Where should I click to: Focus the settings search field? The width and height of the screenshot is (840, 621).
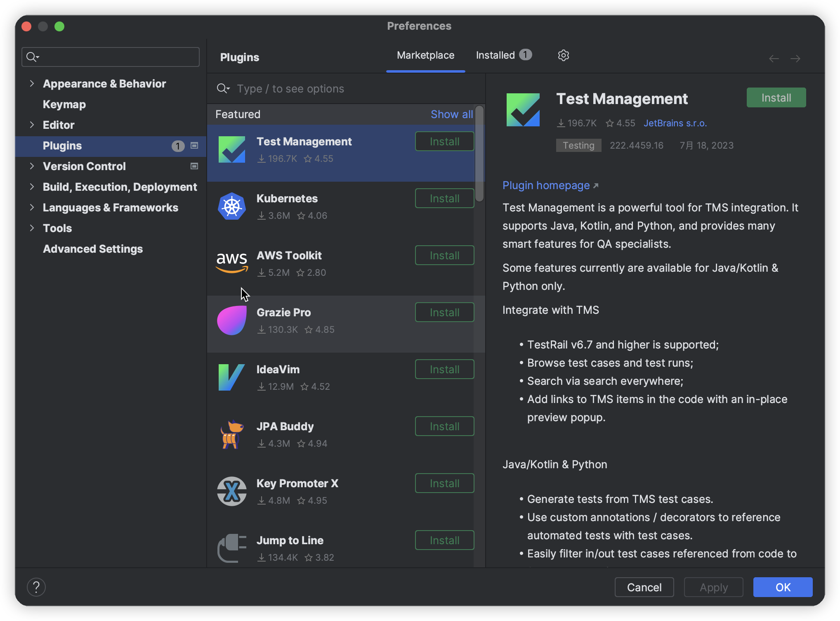click(111, 57)
